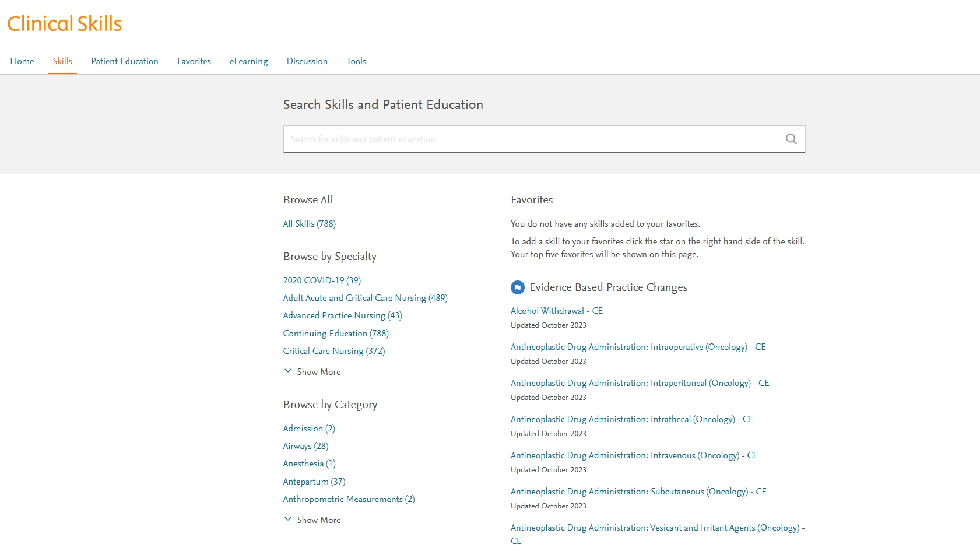Screen dimensions: 980x551
Task: Select the Discussion tab
Action: point(307,61)
